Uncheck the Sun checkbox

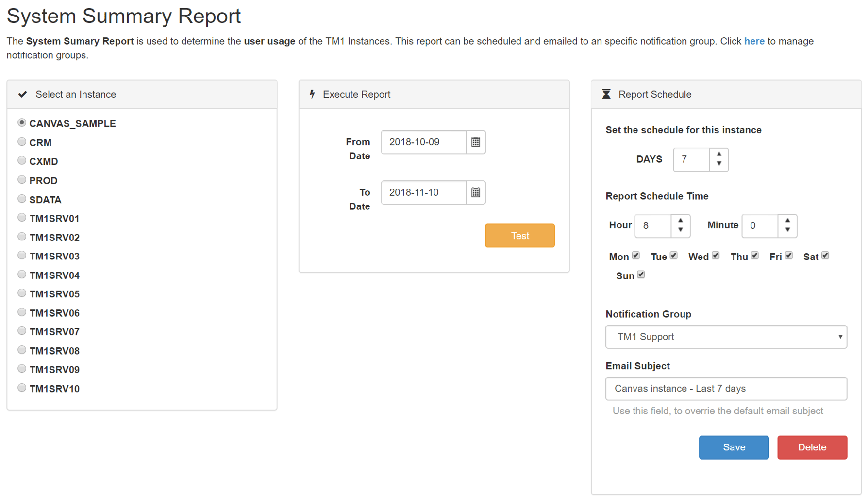click(x=641, y=275)
